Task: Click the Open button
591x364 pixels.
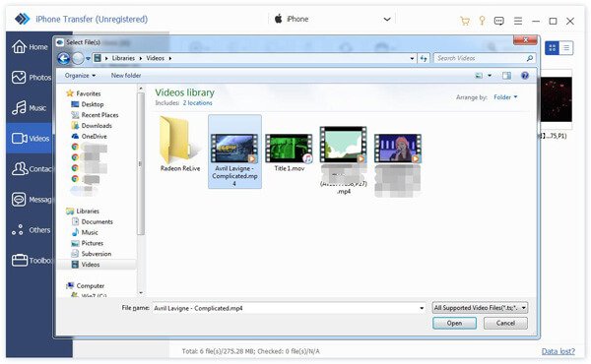Action: pos(454,324)
